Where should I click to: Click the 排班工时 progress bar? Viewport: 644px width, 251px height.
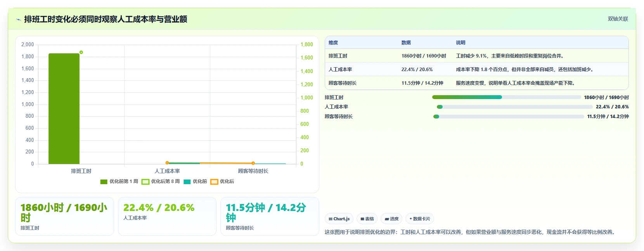tap(506, 97)
